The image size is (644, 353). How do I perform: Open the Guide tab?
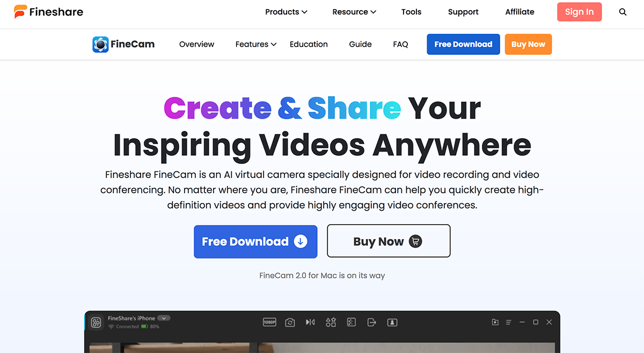[x=360, y=44]
